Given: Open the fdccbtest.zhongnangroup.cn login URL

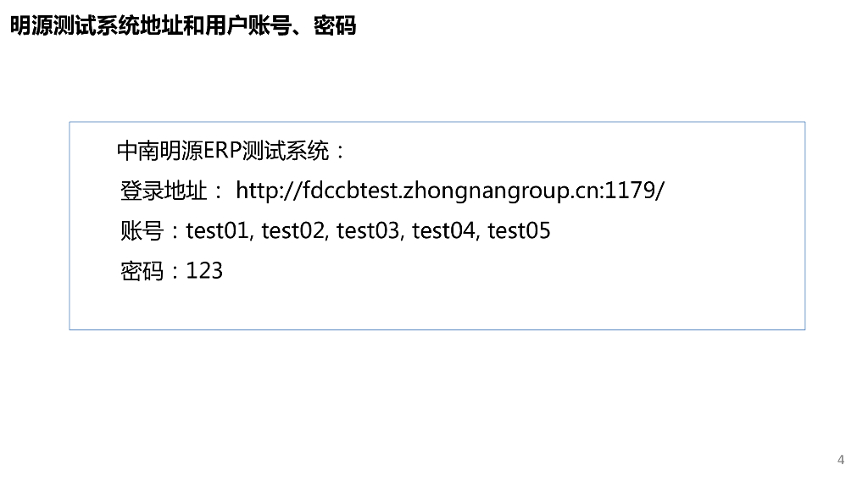Looking at the screenshot, I should (x=449, y=191).
